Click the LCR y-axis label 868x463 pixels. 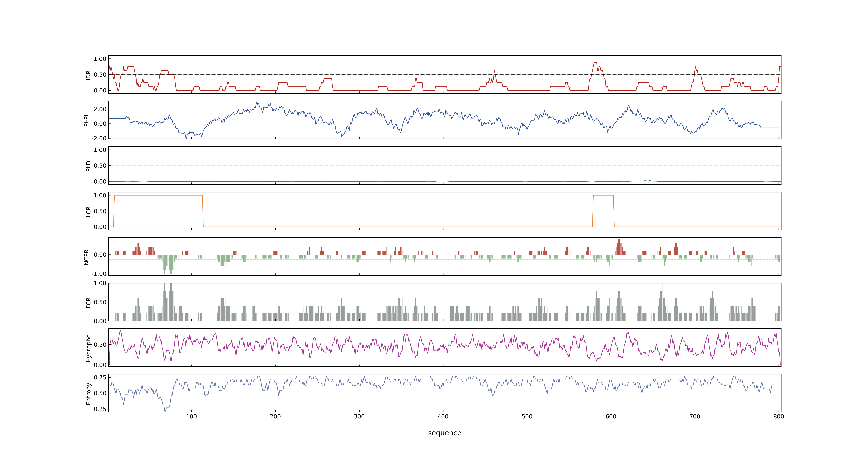tap(89, 211)
